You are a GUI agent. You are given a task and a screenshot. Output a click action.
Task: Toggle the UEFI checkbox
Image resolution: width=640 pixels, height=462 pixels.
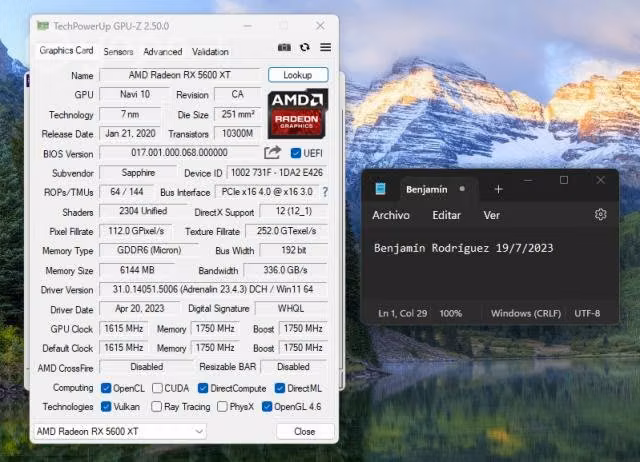296,153
